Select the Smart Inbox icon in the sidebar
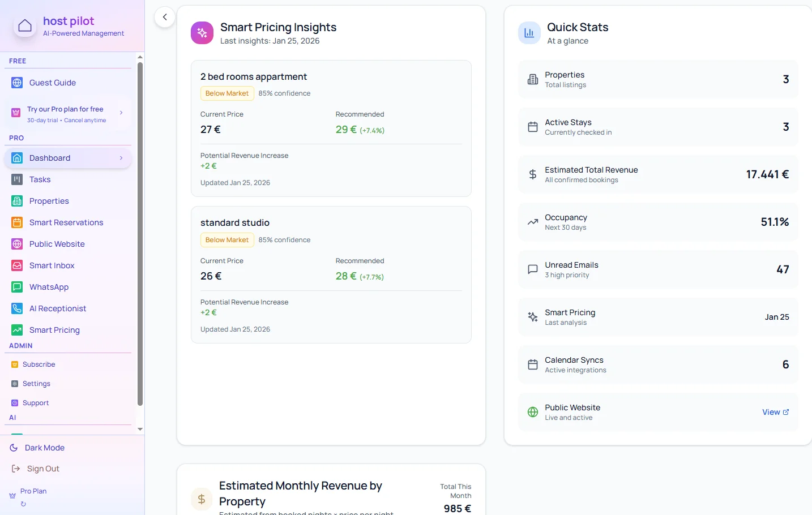The height and width of the screenshot is (515, 812). point(16,265)
